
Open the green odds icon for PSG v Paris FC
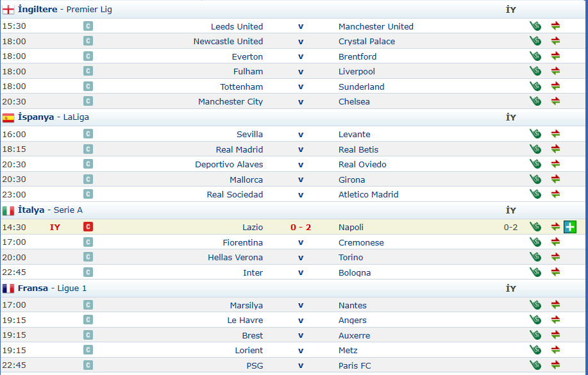tap(535, 365)
